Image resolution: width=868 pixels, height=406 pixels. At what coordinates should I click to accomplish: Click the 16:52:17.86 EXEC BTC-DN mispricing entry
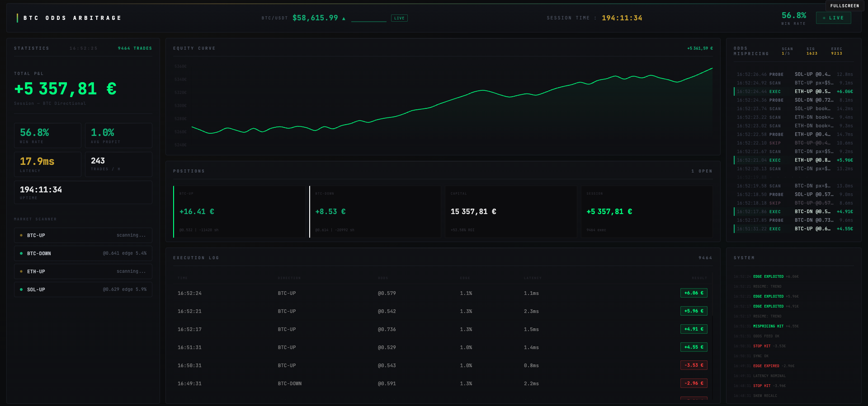coord(794,212)
